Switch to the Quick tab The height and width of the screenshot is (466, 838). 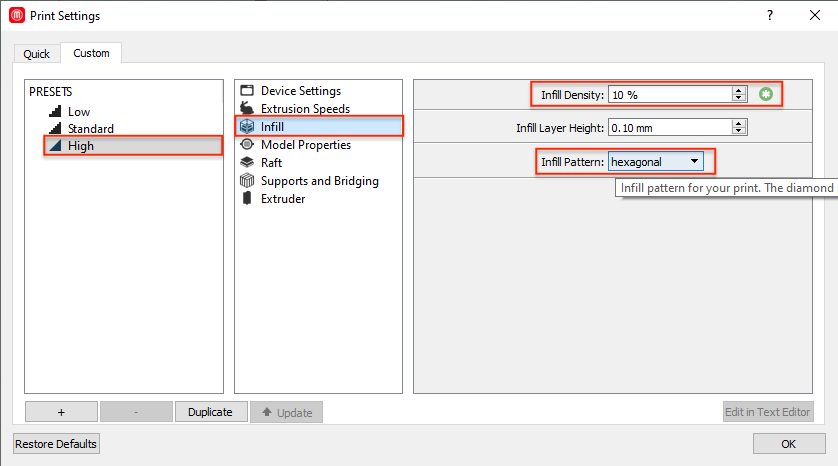coord(37,54)
